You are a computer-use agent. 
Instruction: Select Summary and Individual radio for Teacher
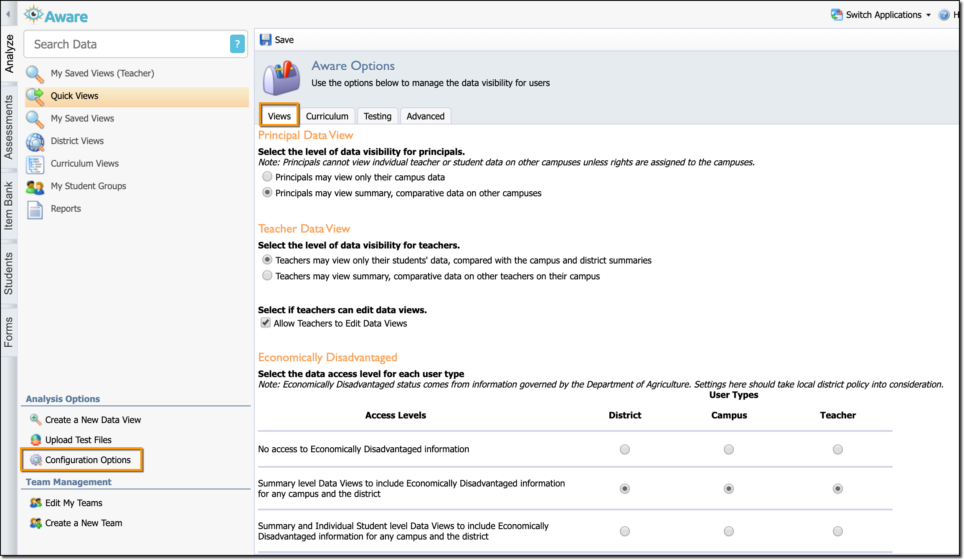(x=838, y=531)
